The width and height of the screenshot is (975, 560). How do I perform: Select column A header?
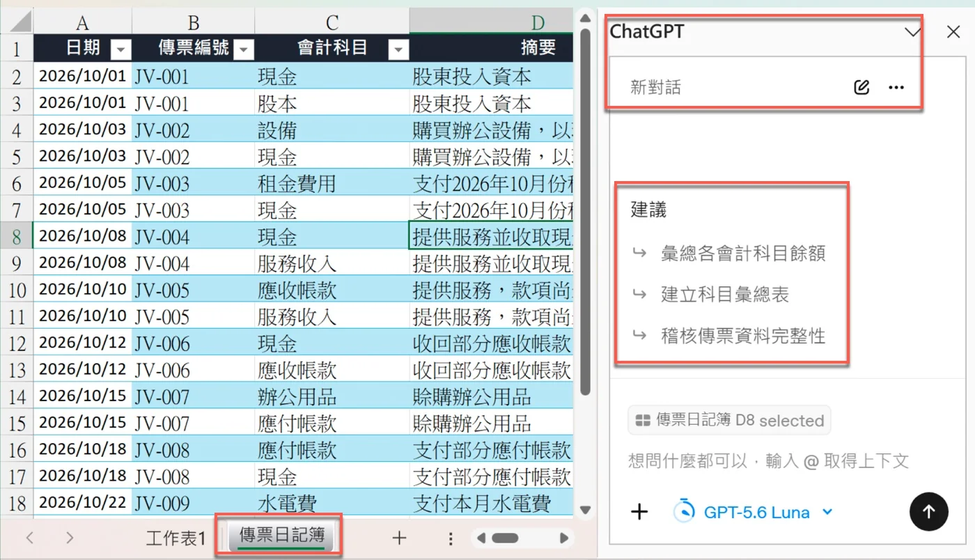point(82,22)
